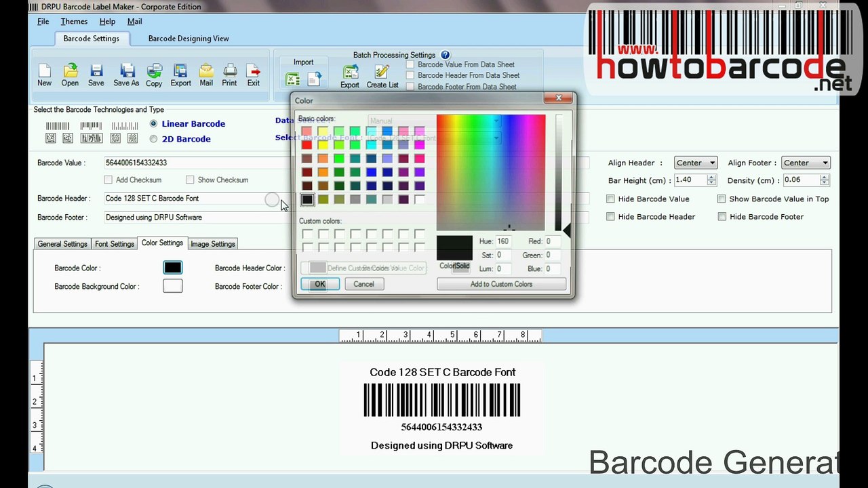Toggle Hide Barcode Header checkbox

point(610,216)
